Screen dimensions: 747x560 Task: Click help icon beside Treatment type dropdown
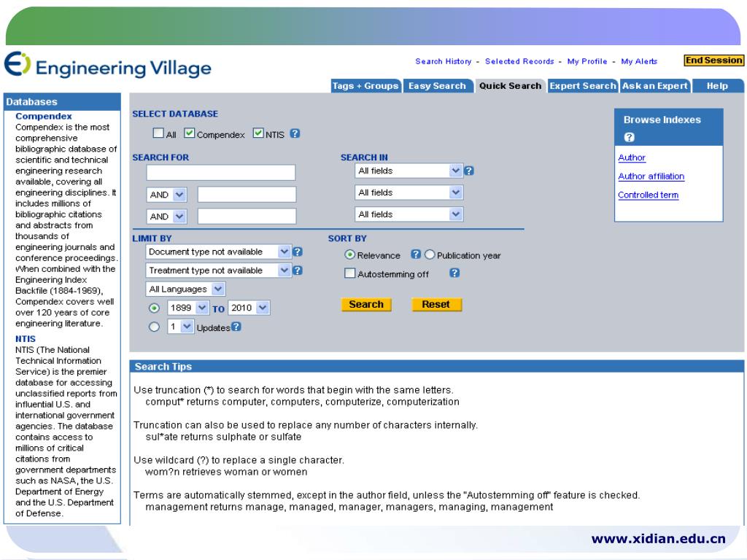[x=298, y=271]
